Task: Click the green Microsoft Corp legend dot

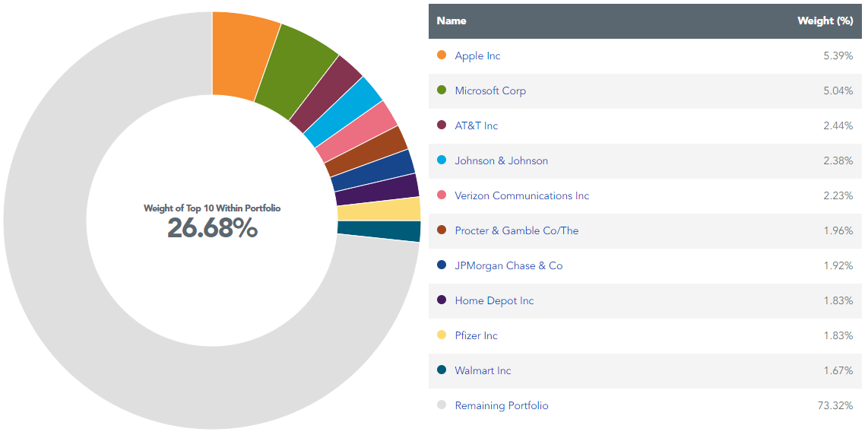Action: click(x=441, y=90)
